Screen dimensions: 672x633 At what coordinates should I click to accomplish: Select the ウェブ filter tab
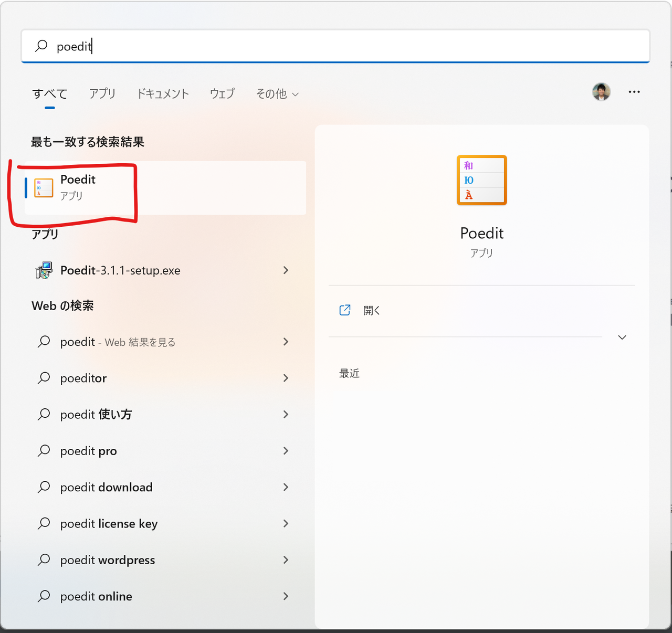pos(222,93)
